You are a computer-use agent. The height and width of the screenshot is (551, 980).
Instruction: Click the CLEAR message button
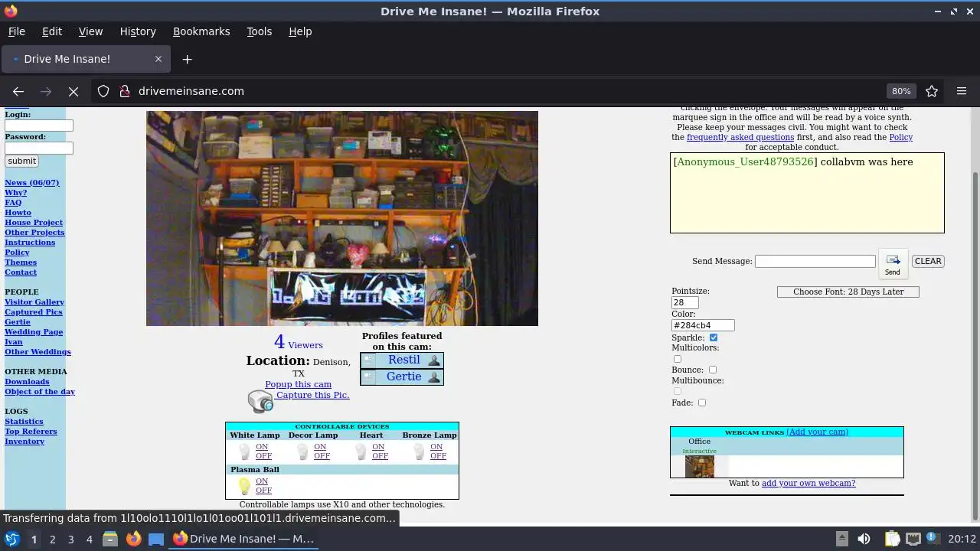coord(928,261)
